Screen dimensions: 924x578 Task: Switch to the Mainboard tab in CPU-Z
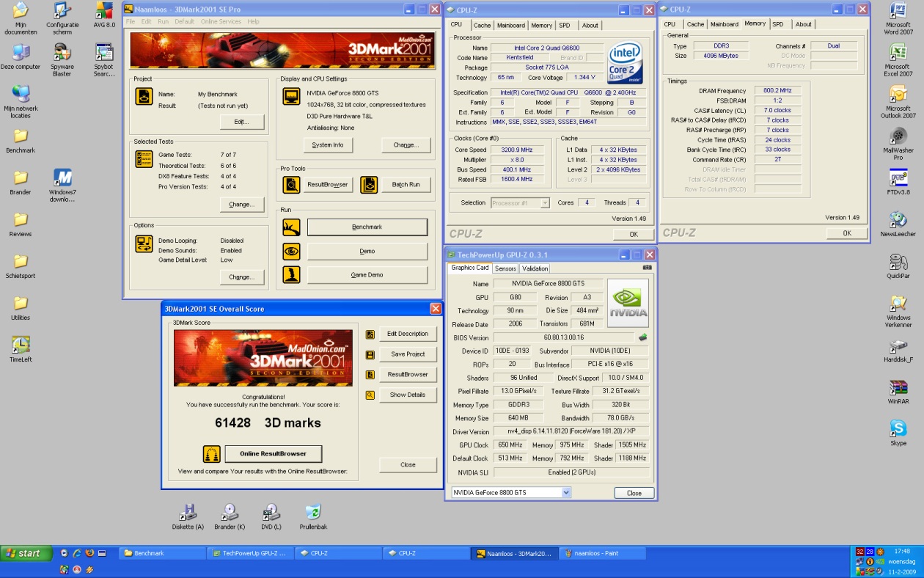[511, 25]
